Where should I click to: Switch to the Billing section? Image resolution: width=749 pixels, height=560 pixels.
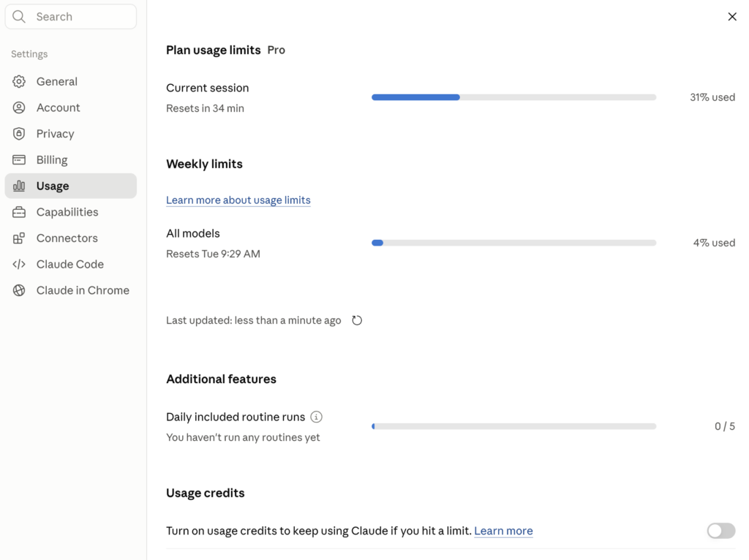[x=71, y=160]
